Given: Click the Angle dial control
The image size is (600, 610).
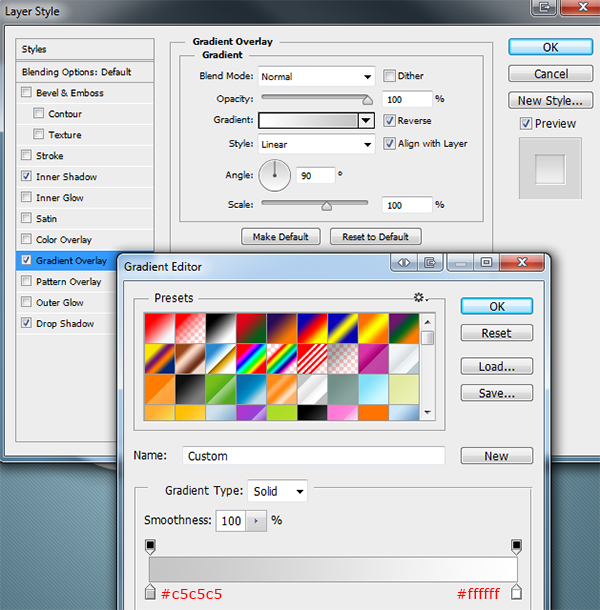Looking at the screenshot, I should click(x=275, y=175).
